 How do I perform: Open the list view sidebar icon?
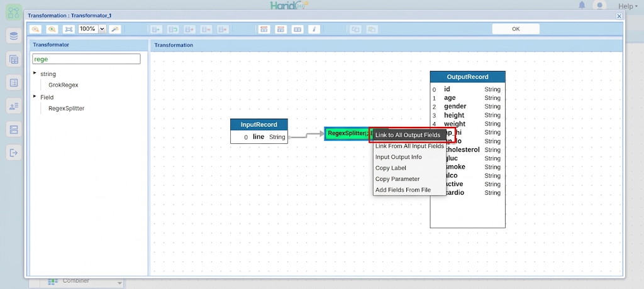point(14,83)
